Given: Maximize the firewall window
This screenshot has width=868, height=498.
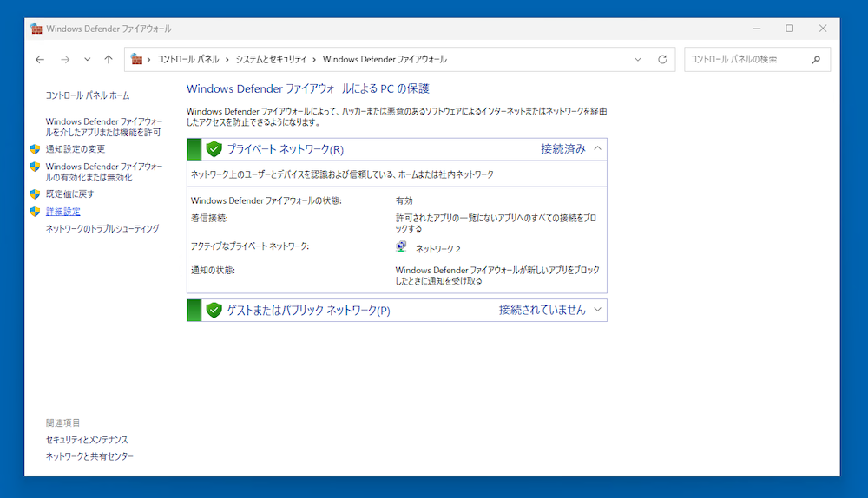Looking at the screenshot, I should (x=789, y=29).
